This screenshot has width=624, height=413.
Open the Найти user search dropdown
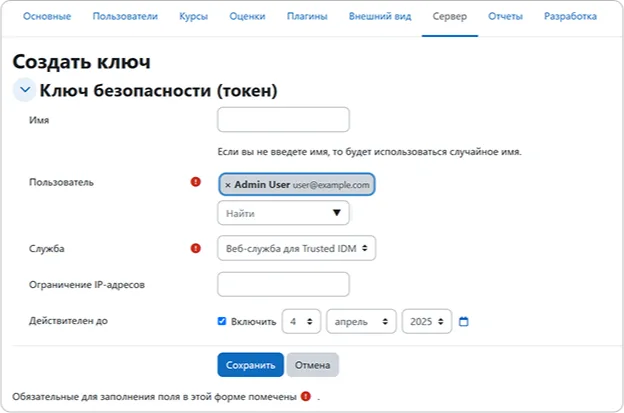(x=283, y=212)
